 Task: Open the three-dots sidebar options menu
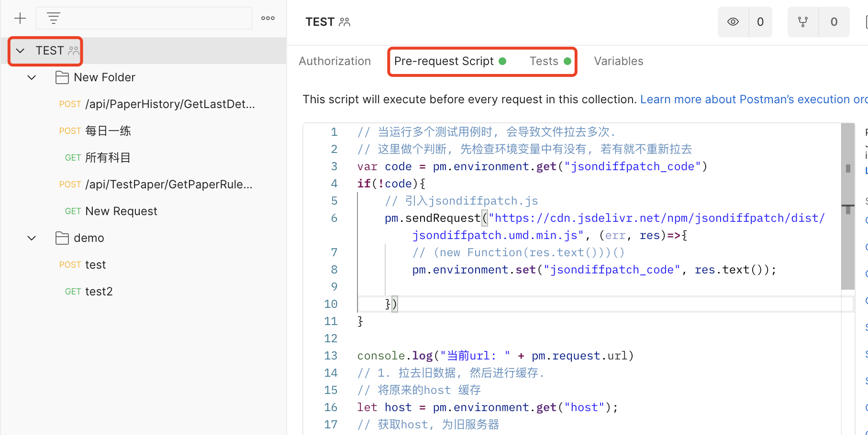click(268, 19)
